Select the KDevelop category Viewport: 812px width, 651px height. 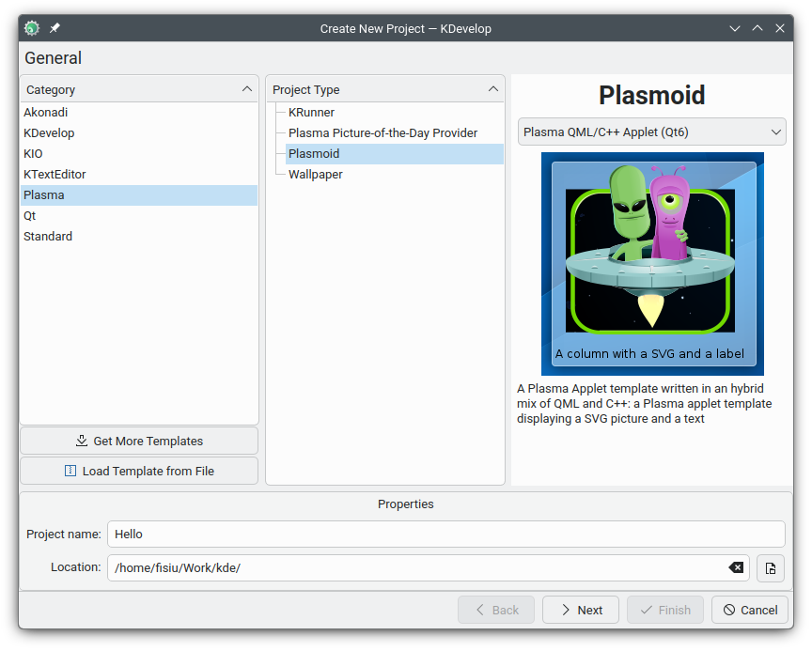(x=49, y=132)
